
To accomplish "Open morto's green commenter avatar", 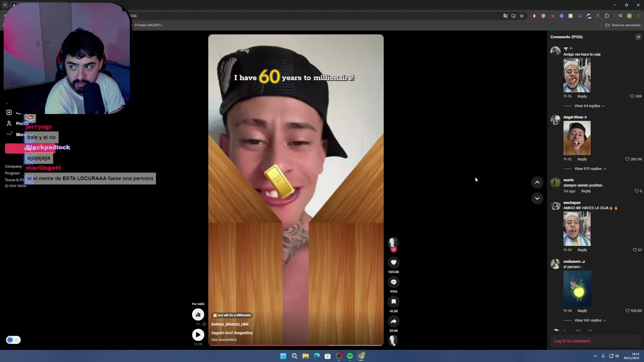I will pyautogui.click(x=555, y=183).
